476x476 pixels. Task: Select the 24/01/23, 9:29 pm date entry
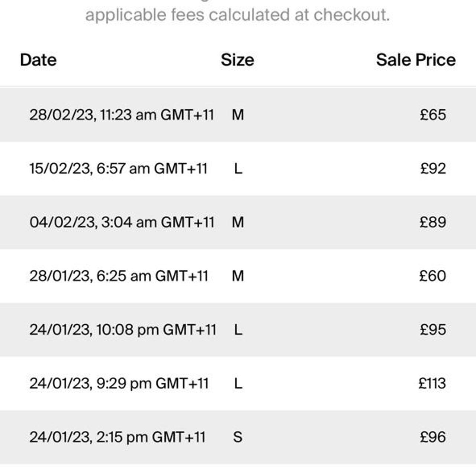[x=119, y=383]
